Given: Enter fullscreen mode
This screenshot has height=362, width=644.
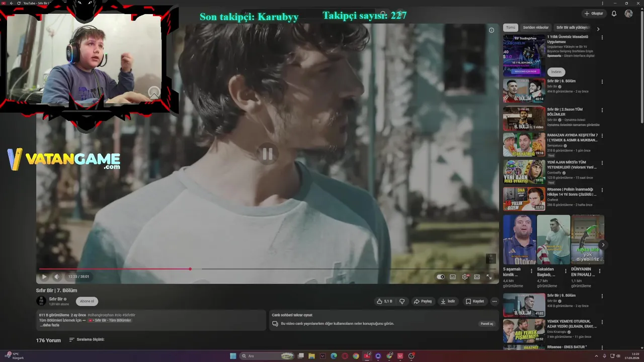Looking at the screenshot, I should click(489, 277).
